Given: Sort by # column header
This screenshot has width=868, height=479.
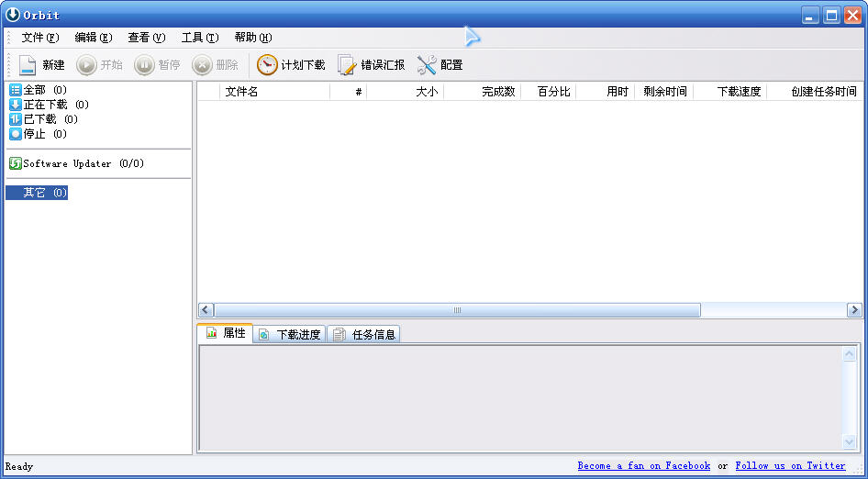Looking at the screenshot, I should point(348,92).
